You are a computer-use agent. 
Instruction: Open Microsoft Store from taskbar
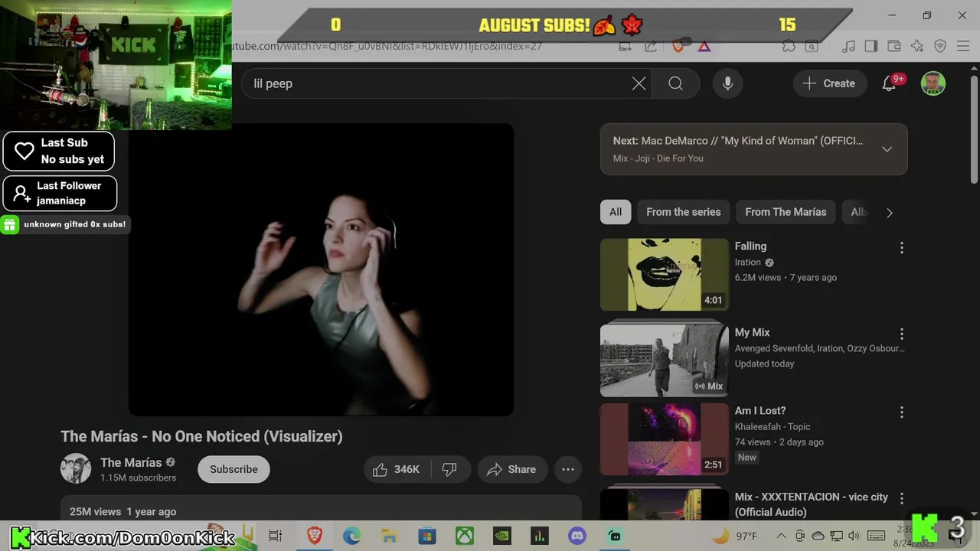tap(427, 536)
